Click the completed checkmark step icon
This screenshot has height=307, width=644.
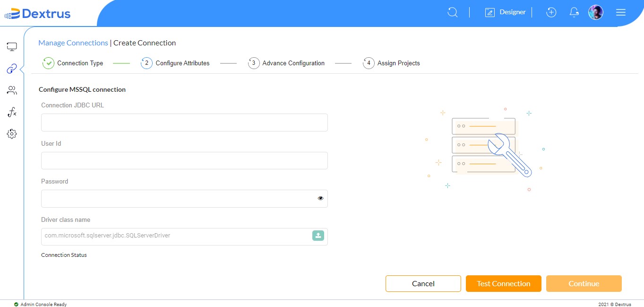48,63
